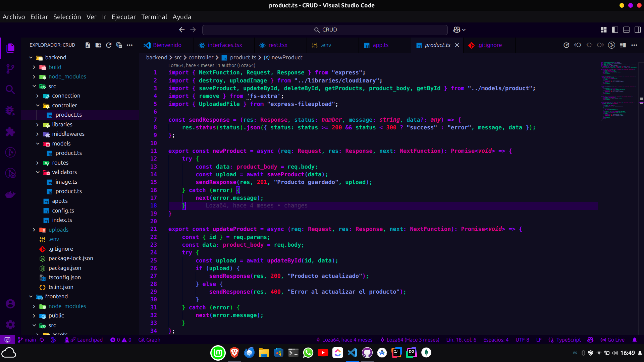
Task: Open errors and warnings count in status bar
Action: (121, 340)
